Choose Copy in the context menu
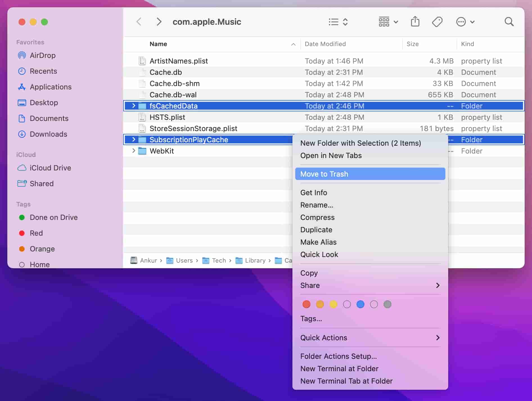532x401 pixels. (370, 273)
